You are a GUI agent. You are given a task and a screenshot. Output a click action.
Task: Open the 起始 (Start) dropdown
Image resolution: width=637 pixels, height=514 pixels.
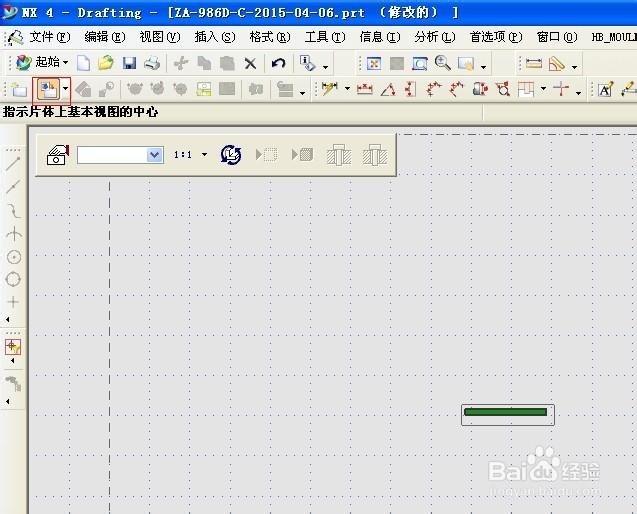[42, 62]
